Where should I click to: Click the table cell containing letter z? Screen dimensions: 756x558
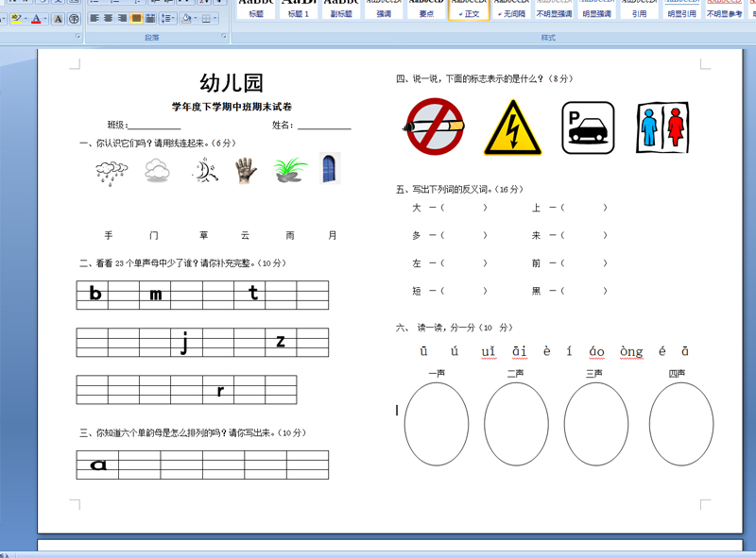pyautogui.click(x=281, y=342)
